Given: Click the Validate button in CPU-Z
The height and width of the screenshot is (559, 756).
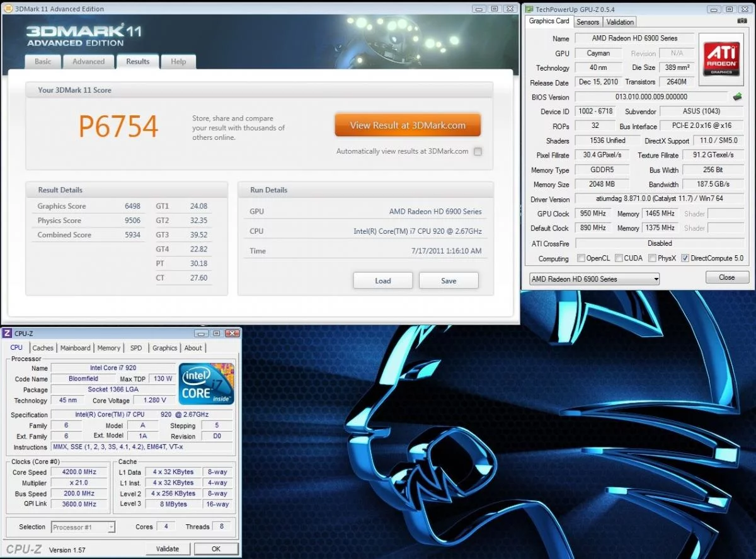Looking at the screenshot, I should [168, 549].
